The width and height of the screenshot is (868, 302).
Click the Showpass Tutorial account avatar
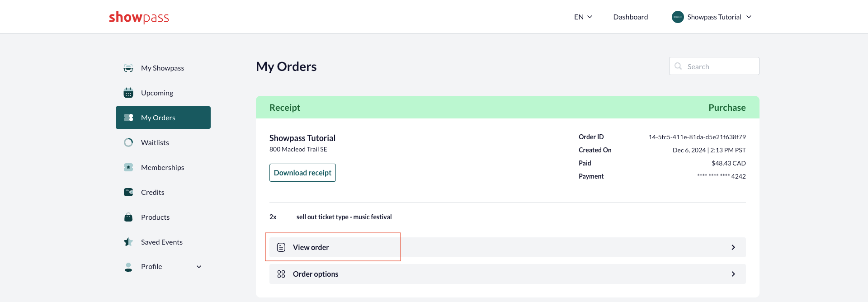click(x=678, y=17)
